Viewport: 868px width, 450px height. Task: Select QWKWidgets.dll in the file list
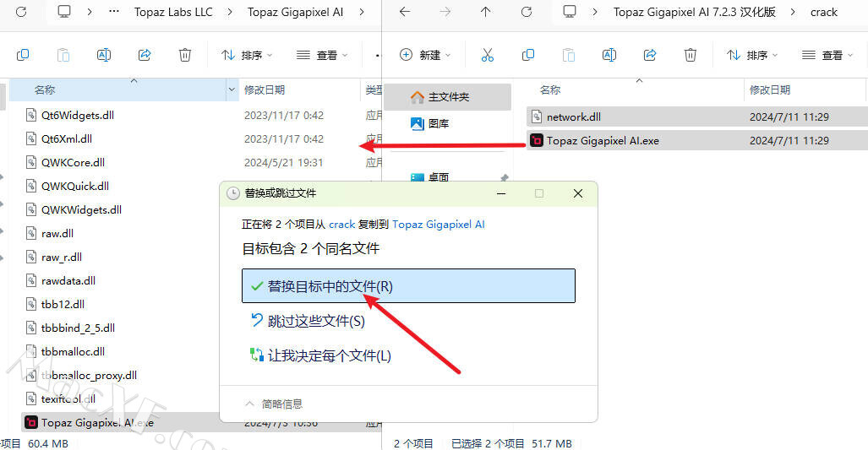(x=81, y=210)
